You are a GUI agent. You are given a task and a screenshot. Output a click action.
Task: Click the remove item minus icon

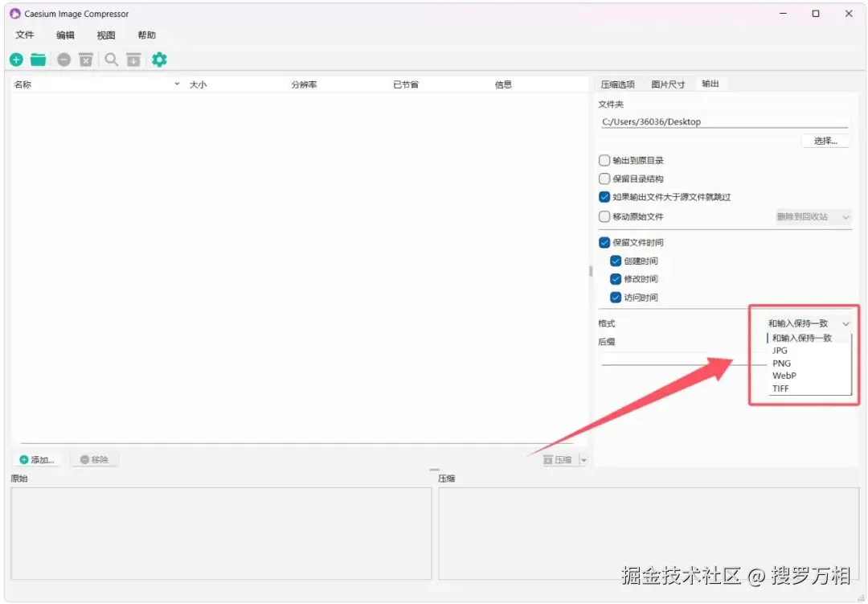(63, 59)
